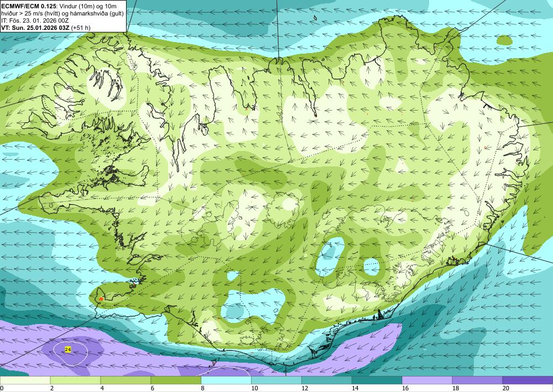Screen dimensions: 553x392
Task: Pick the dark teal 14–16 m/s swatch
Action: tap(377, 380)
